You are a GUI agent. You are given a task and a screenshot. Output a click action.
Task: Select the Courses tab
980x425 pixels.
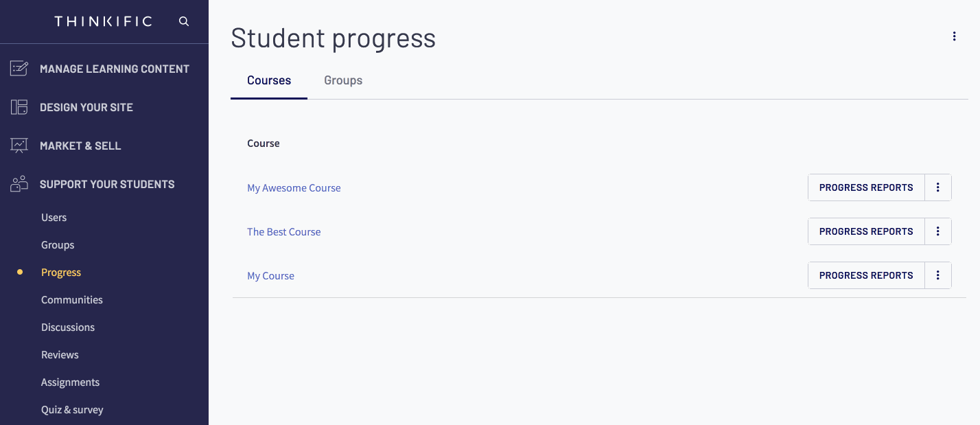pos(269,80)
